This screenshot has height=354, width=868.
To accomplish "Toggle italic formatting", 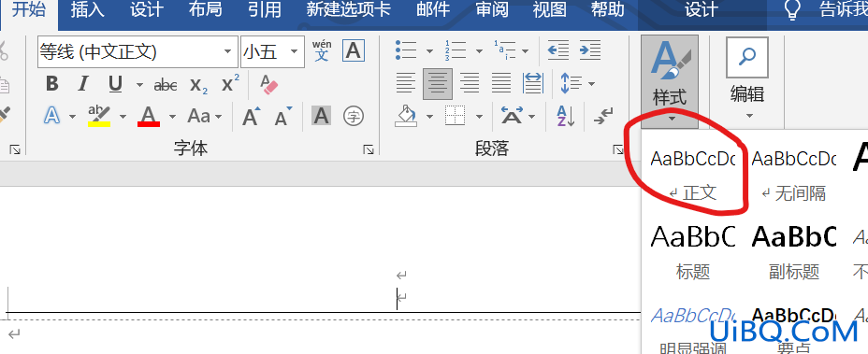I will coord(83,84).
